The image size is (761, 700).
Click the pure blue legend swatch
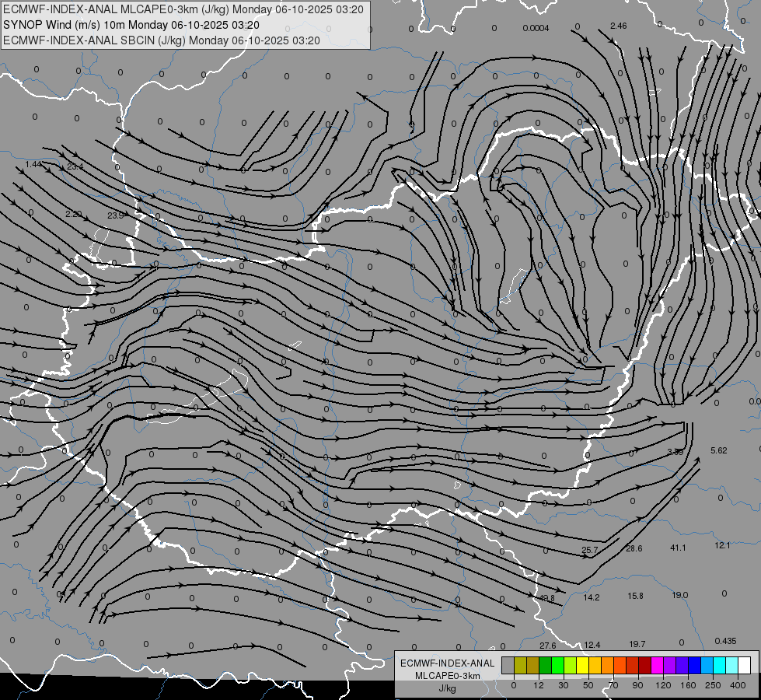point(694,665)
